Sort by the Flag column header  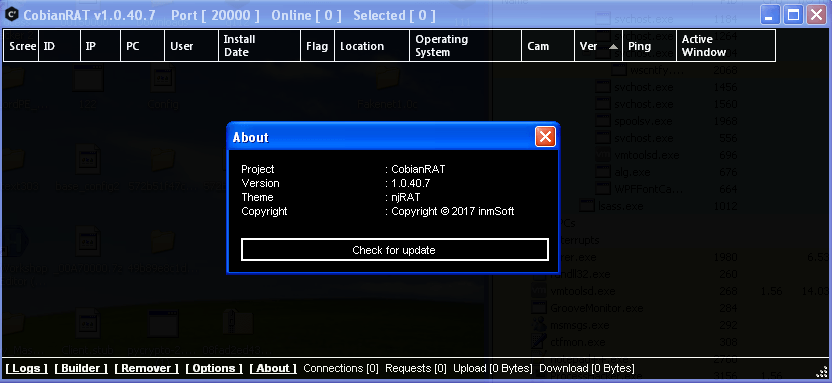coord(317,46)
